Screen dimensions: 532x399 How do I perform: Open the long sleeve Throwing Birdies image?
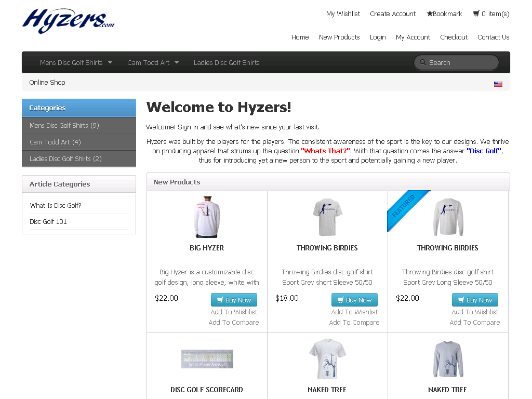point(448,217)
